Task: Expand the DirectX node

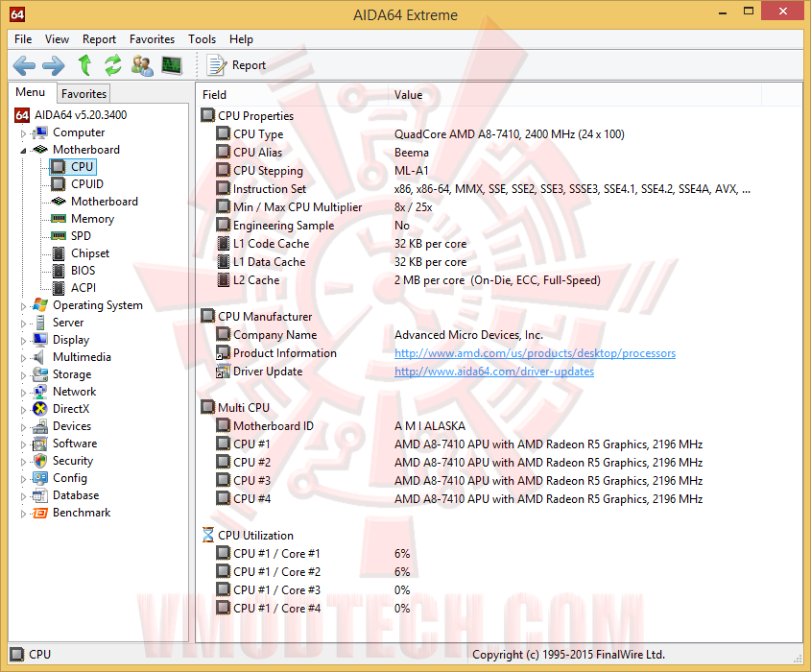Action: (23, 410)
